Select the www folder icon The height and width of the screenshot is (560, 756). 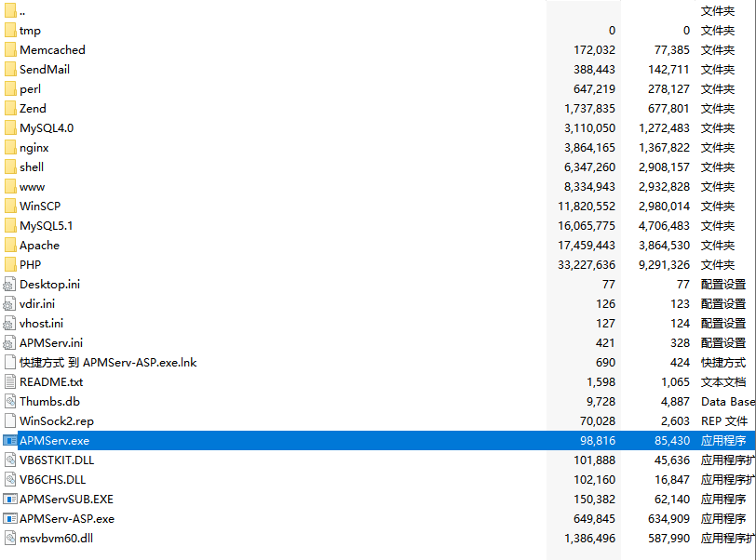point(10,186)
